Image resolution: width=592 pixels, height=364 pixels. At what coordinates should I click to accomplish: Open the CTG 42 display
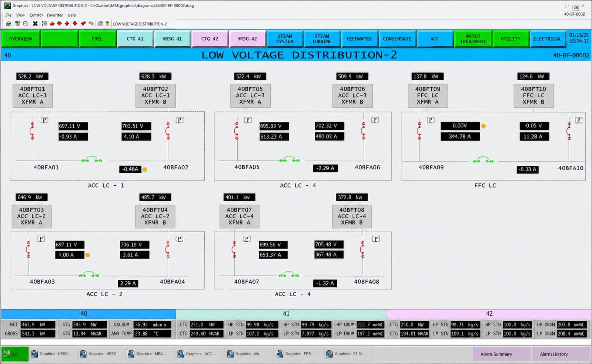point(210,39)
